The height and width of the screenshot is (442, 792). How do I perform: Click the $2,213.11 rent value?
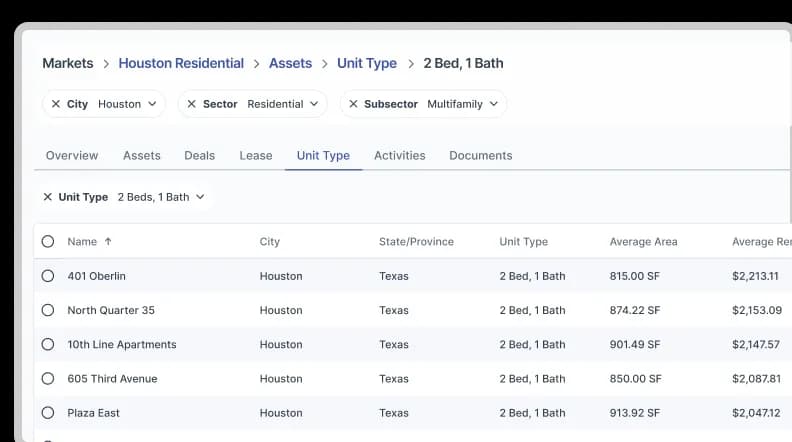coord(756,276)
